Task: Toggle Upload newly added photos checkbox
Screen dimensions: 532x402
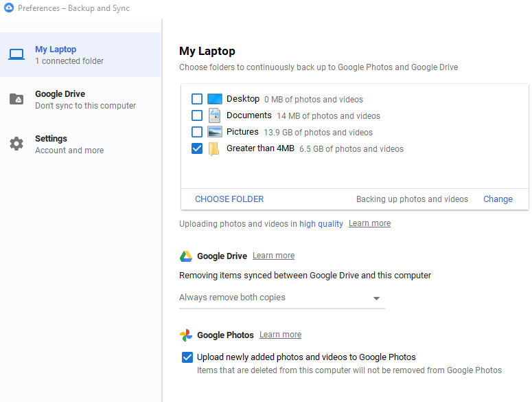Action: click(x=187, y=357)
